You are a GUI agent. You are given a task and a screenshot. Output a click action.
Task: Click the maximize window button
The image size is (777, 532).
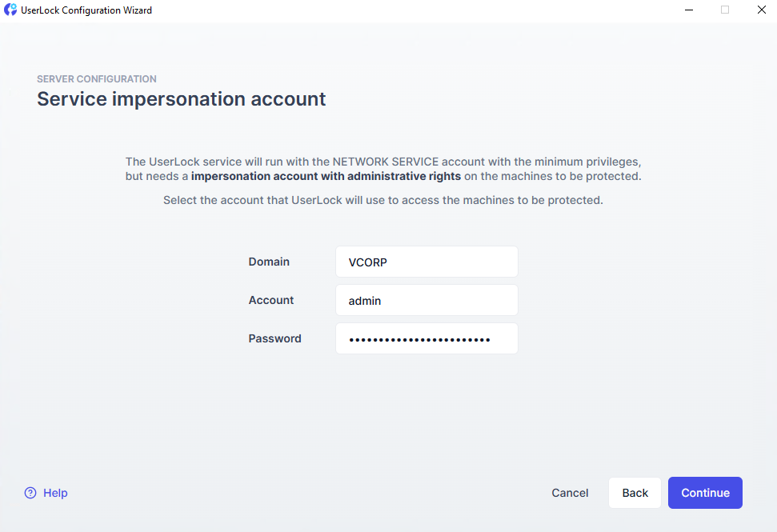point(725,10)
